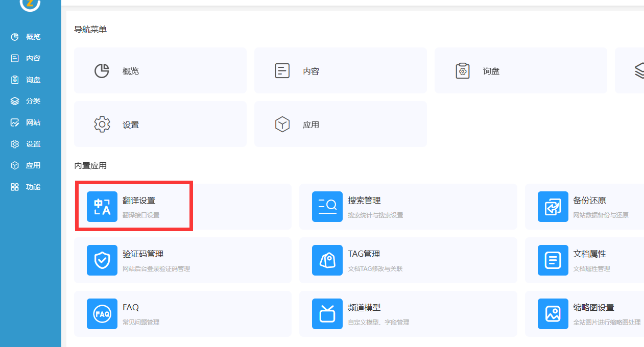
Task: Open the FAQ app icon
Action: tap(102, 314)
